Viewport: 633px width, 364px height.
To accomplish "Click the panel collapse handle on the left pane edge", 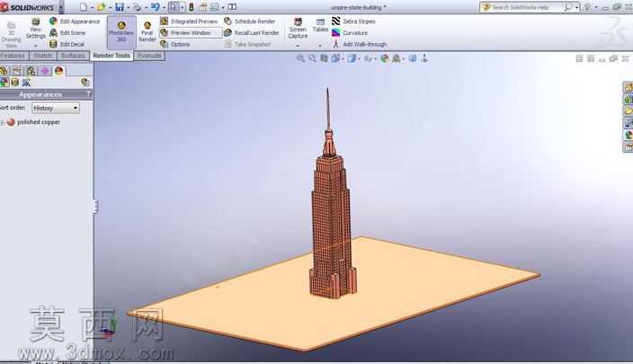I will tap(95, 207).
